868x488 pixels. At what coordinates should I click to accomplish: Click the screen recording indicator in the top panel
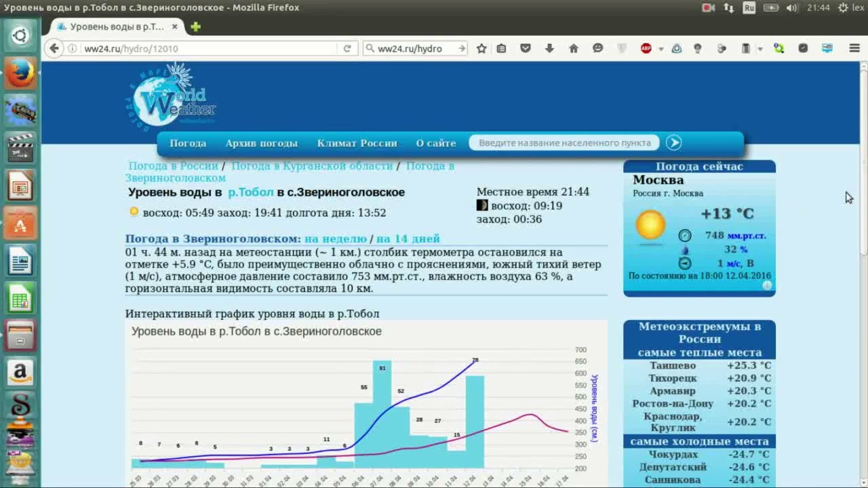pos(708,8)
